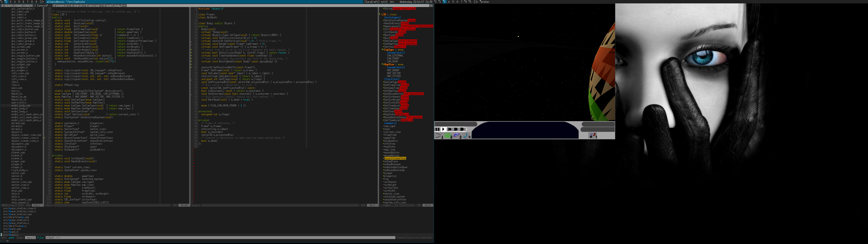868x244 pixels.
Task: Collapse the MapView enum fold
Action: pyautogui.click(x=382, y=64)
